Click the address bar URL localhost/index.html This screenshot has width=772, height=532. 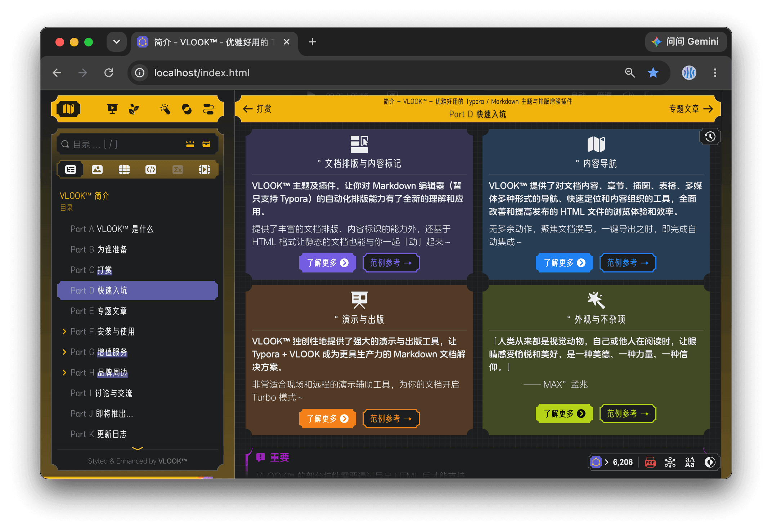click(x=202, y=73)
